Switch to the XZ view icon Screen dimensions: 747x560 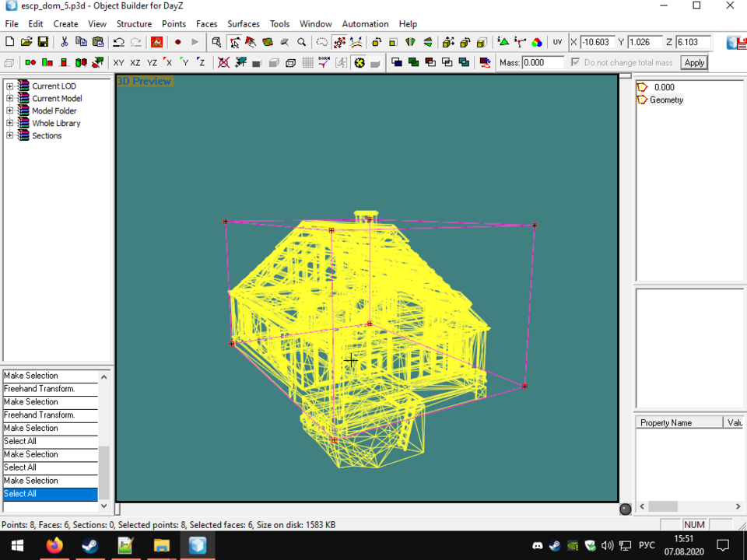point(135,62)
